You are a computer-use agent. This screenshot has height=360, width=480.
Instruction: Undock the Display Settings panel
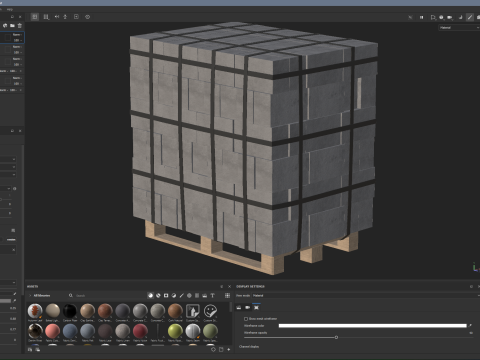(x=471, y=286)
